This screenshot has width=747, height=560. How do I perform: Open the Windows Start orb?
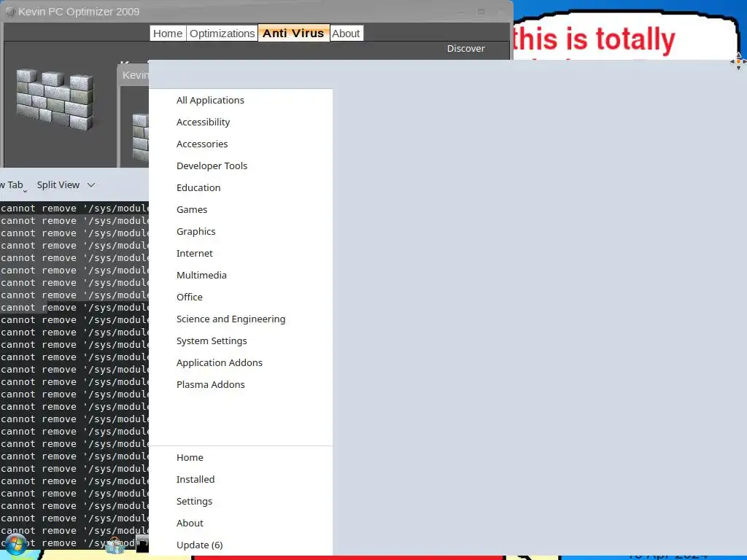point(16,545)
